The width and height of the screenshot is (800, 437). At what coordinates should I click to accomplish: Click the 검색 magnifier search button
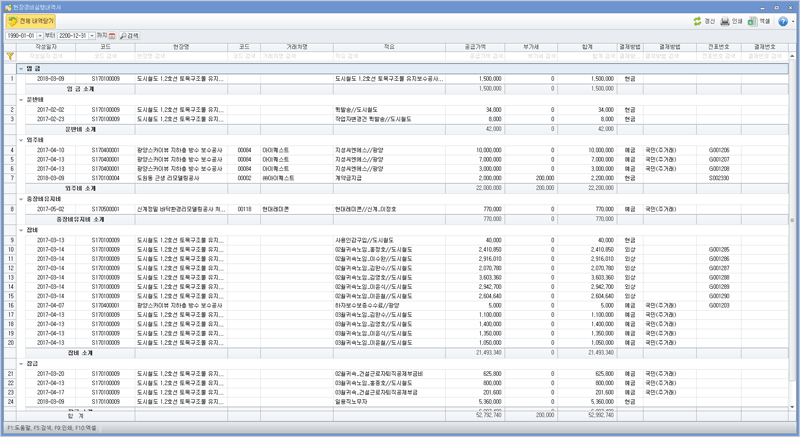[x=130, y=35]
